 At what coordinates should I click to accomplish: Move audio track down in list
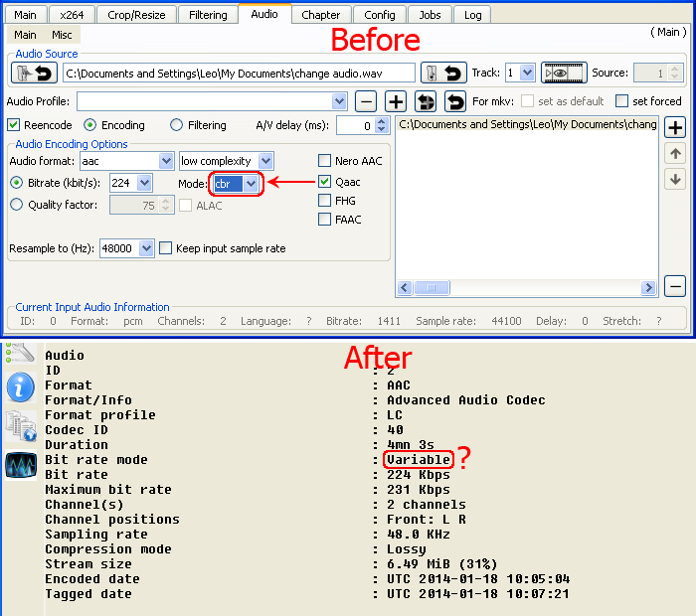coord(675,180)
